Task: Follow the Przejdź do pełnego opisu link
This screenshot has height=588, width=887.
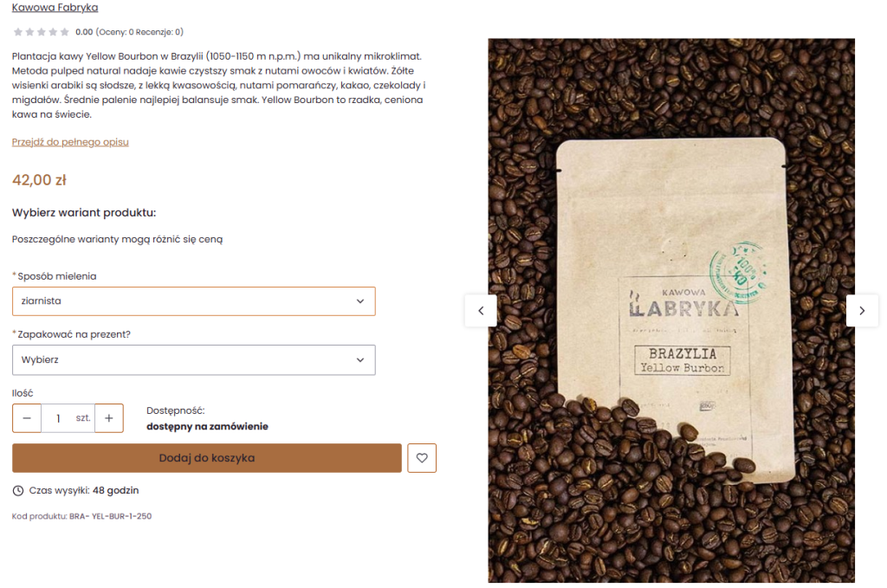Action: (70, 142)
